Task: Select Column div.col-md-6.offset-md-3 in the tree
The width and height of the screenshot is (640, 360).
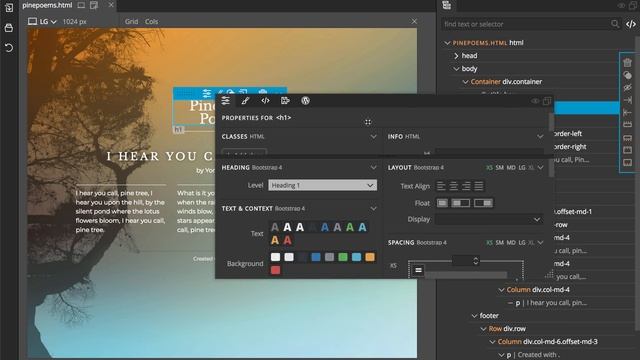Action: (x=547, y=342)
